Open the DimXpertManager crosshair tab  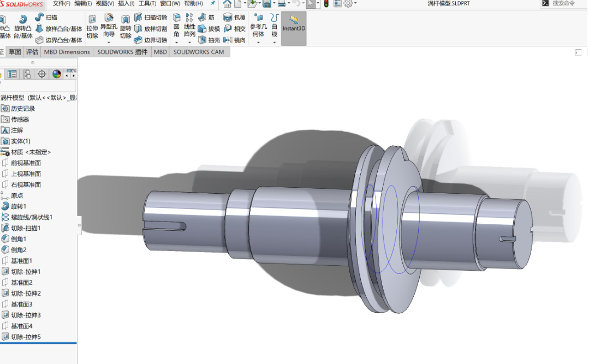41,74
